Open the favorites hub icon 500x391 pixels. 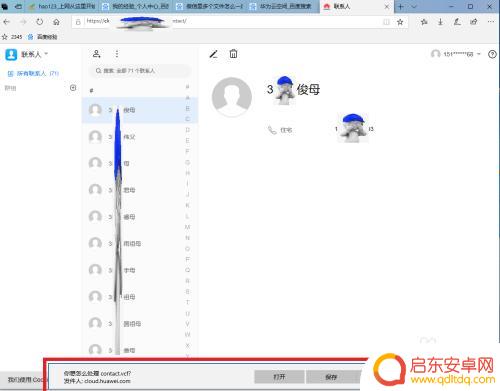(424, 22)
